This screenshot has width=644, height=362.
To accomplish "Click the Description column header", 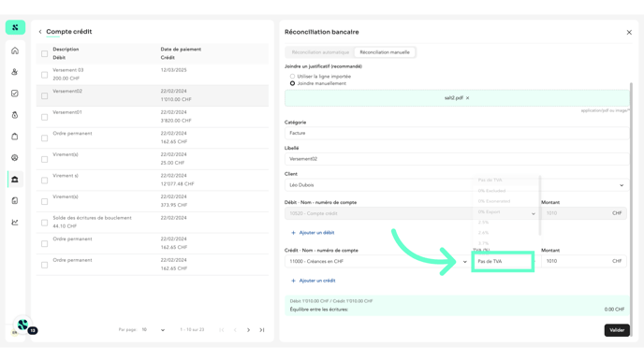I will point(66,50).
